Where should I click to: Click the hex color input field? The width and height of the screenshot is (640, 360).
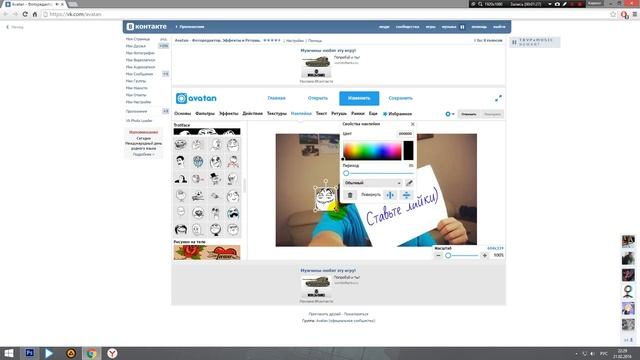tap(405, 134)
